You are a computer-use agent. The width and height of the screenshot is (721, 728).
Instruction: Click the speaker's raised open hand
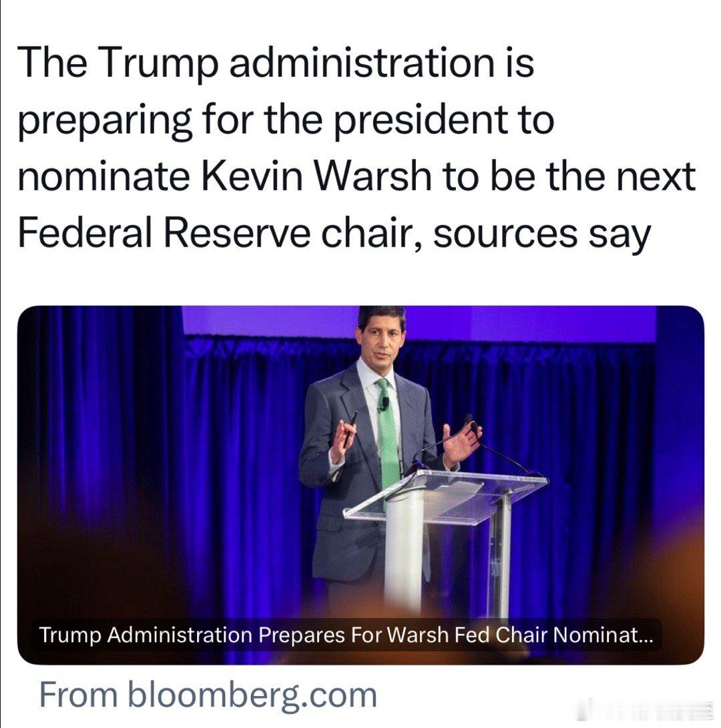click(x=462, y=444)
